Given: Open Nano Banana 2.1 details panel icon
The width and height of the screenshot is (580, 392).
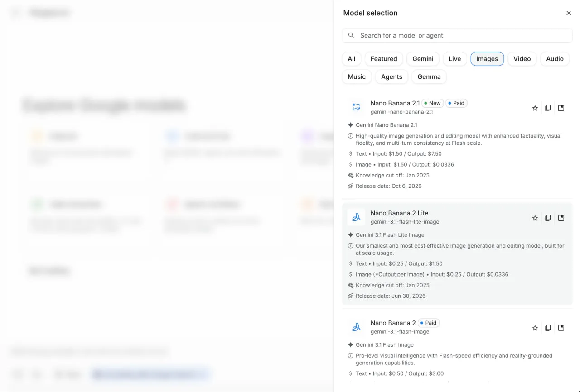Looking at the screenshot, I should click(x=561, y=108).
